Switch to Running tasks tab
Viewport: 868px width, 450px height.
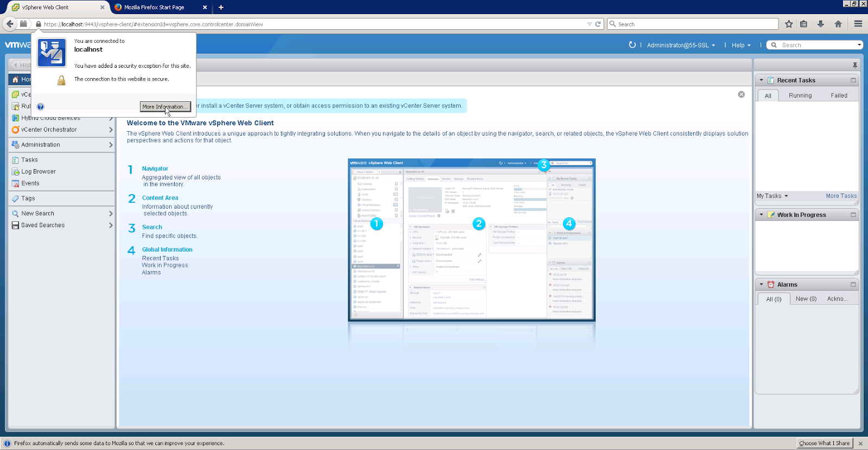[800, 95]
